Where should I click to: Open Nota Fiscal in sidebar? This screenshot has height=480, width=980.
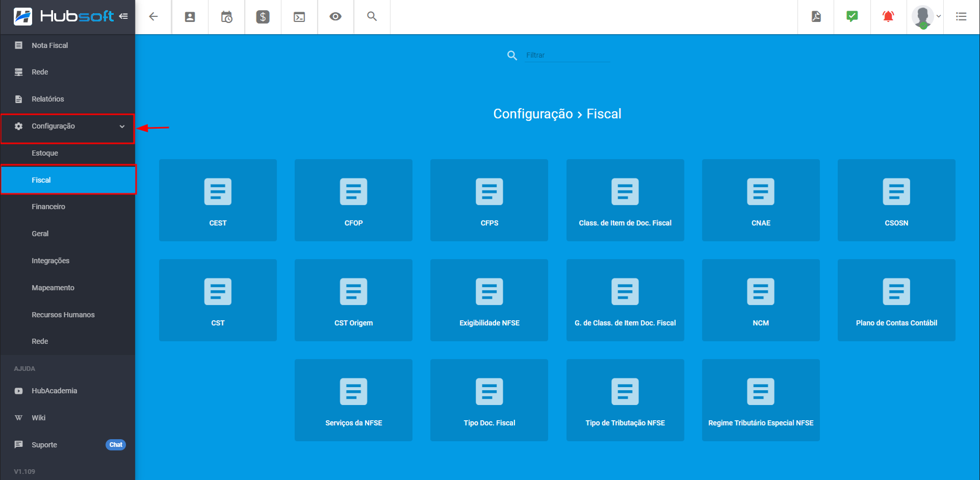coord(67,45)
